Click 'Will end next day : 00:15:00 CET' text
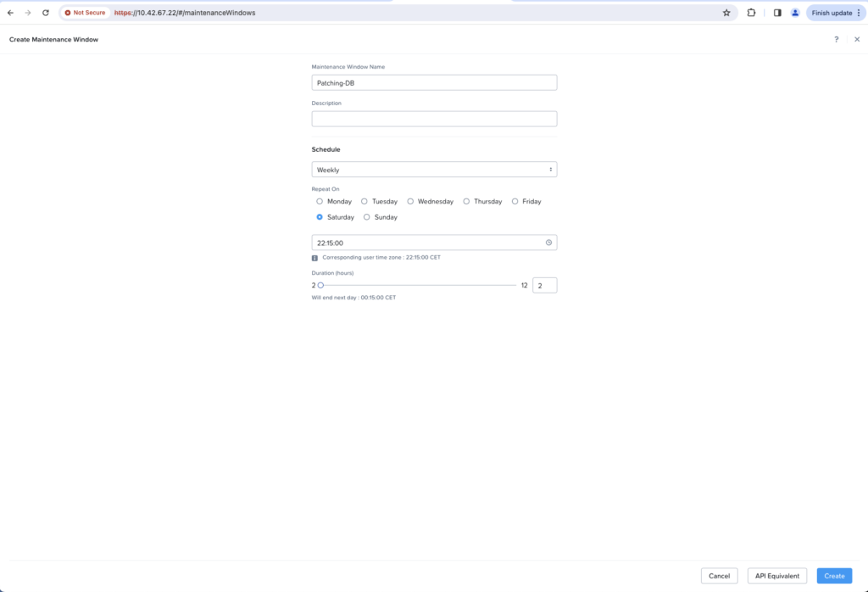This screenshot has width=868, height=592. [353, 298]
